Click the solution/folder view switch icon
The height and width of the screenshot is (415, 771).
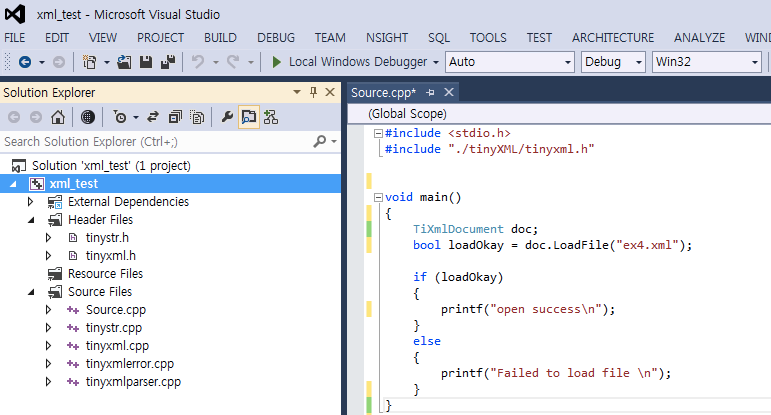[88, 117]
